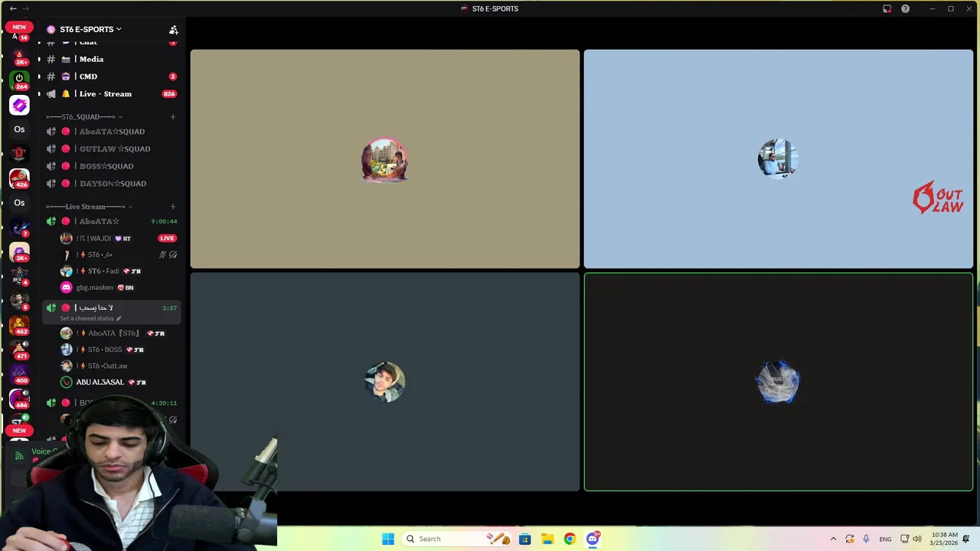The width and height of the screenshot is (980, 551).
Task: Open the server with the 3K+ badge
Action: [19, 252]
